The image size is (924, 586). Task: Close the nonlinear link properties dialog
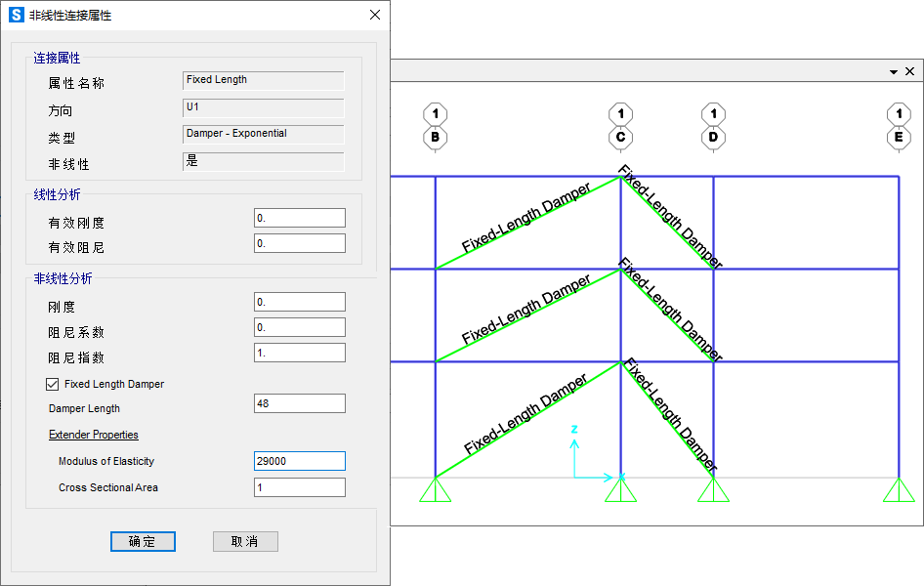[375, 16]
